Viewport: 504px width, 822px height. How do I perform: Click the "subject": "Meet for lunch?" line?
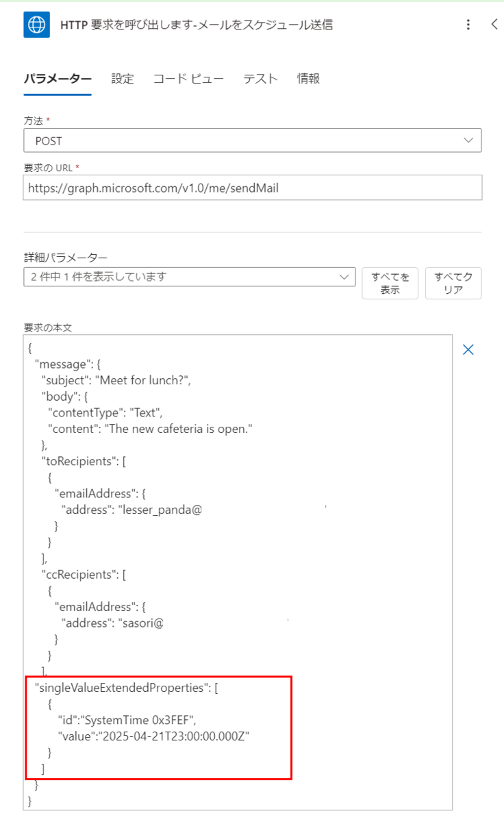pos(116,379)
